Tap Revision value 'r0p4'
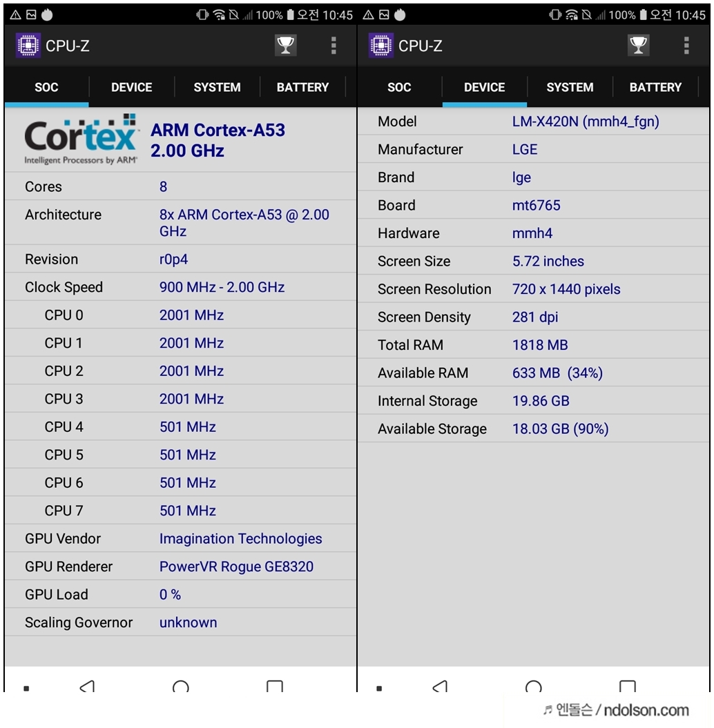This screenshot has width=714, height=728. coord(174,259)
